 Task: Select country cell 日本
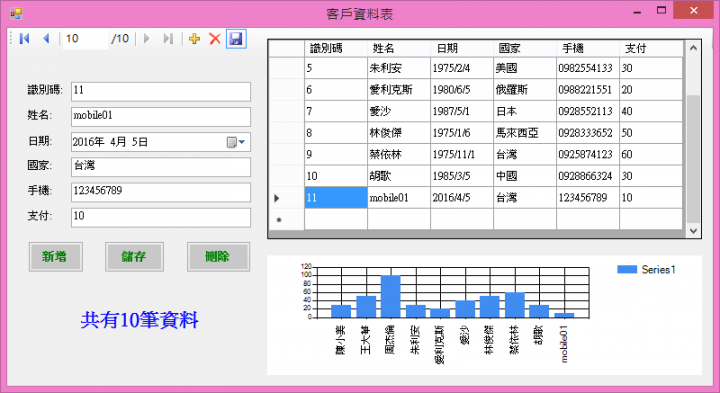(x=525, y=111)
